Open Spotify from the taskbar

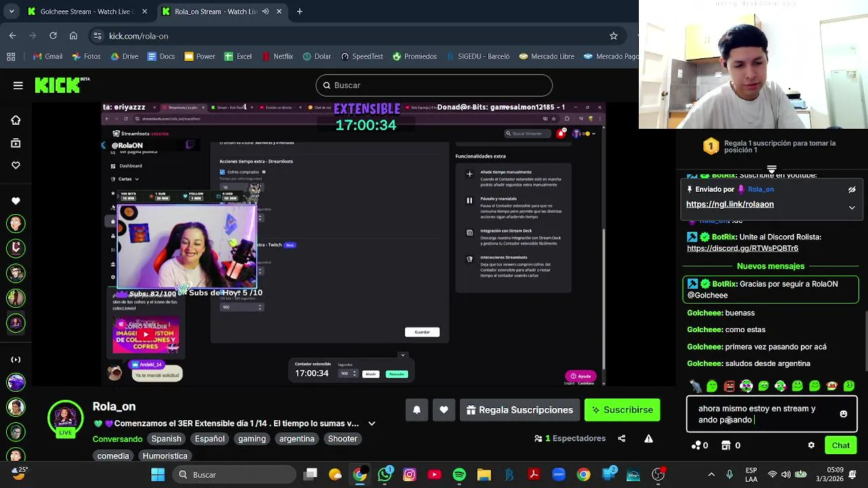[459, 474]
